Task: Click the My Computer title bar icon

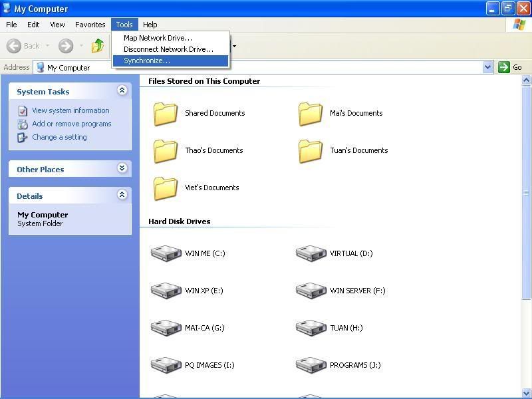Action: [7, 8]
